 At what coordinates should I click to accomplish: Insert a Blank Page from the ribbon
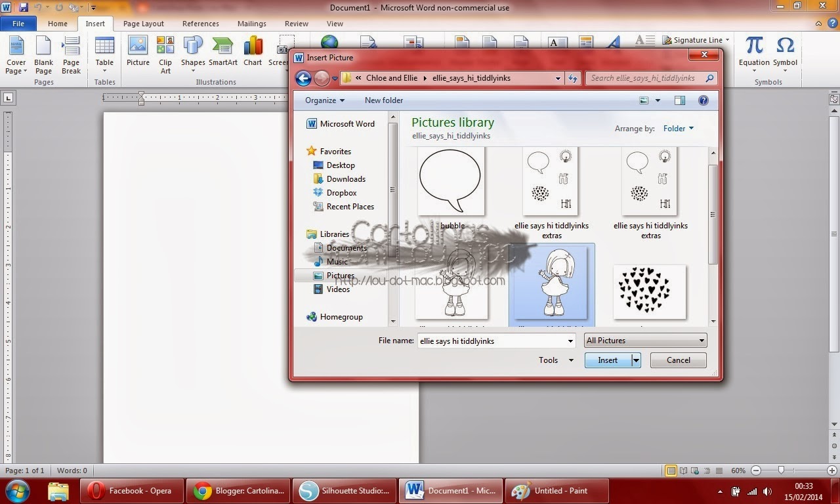43,55
